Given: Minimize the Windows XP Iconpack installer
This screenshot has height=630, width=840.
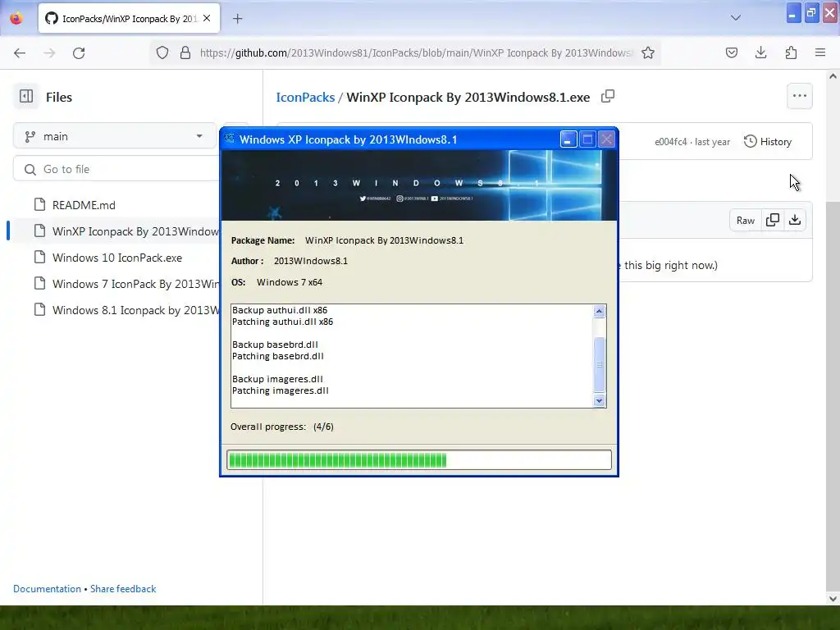Looking at the screenshot, I should pyautogui.click(x=568, y=139).
